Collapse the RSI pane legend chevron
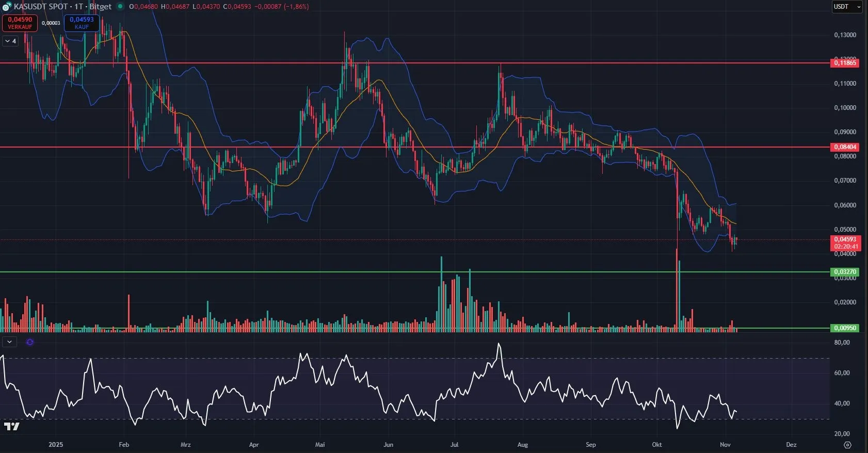Screen dimensions: 868x453 pyautogui.click(x=9, y=342)
